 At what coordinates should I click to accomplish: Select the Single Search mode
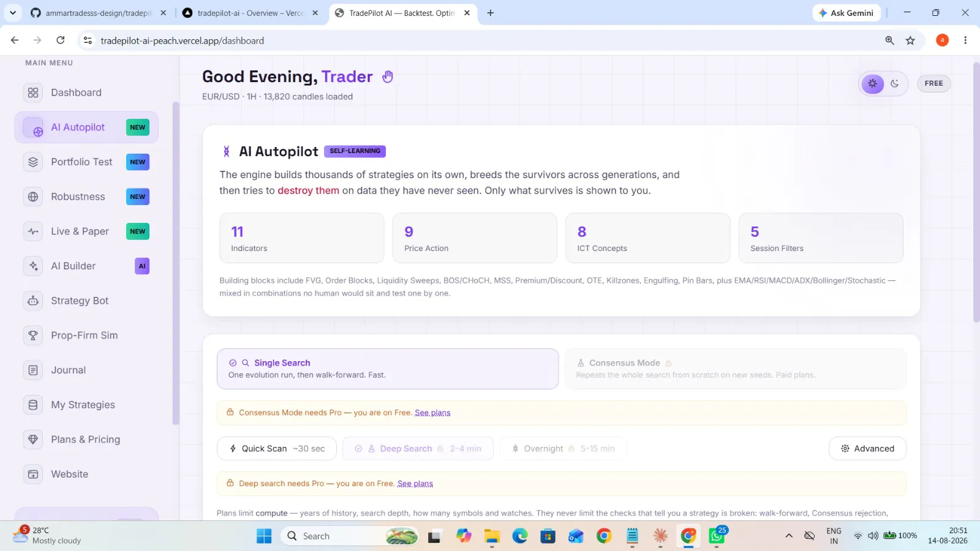(388, 369)
